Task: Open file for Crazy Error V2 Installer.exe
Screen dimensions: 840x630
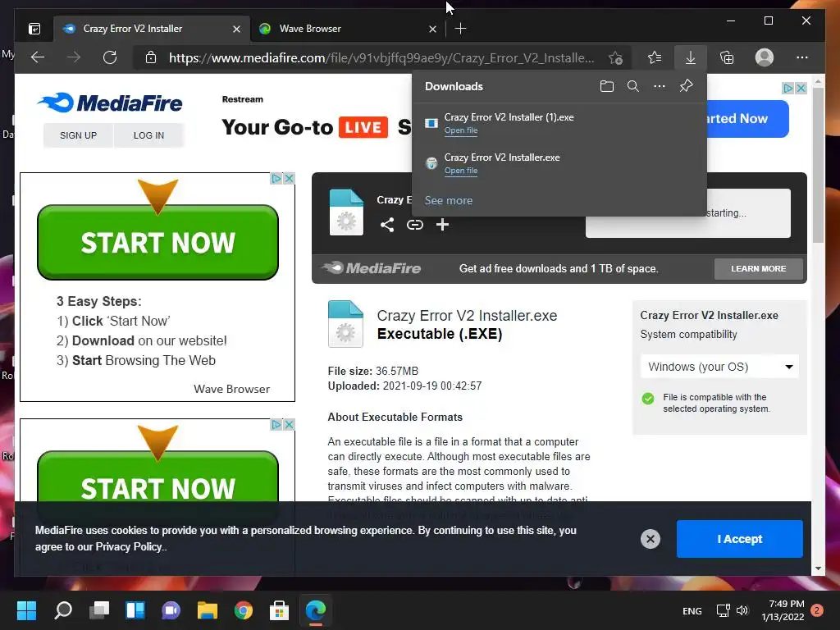Action: pos(461,171)
